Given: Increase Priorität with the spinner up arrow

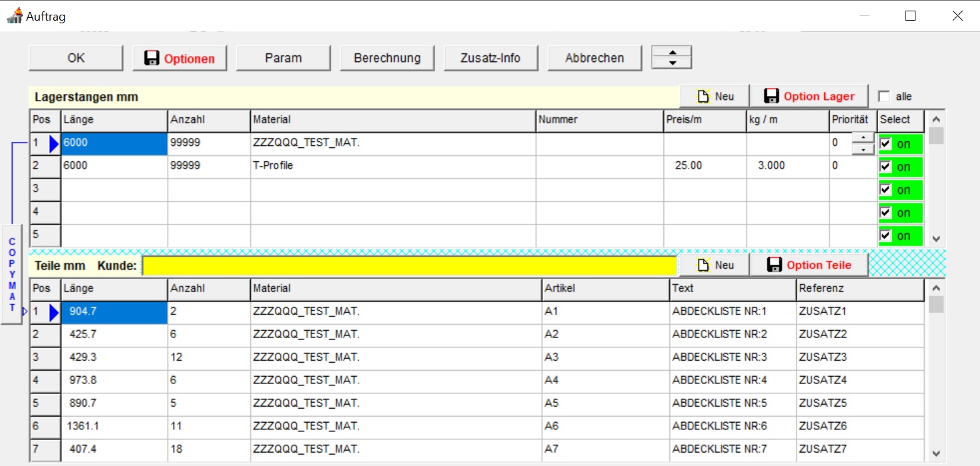Looking at the screenshot, I should [x=862, y=137].
